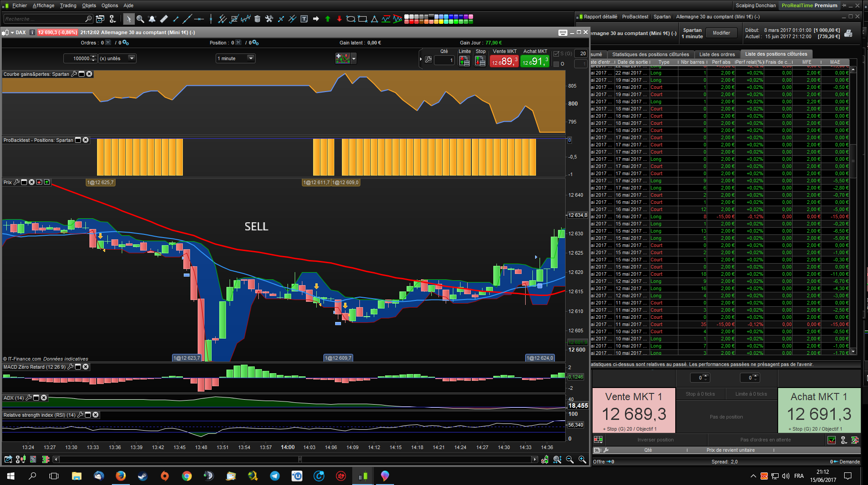Viewport: 868px width, 485px height.
Task: Open the (x) unités dropdown
Action: coord(131,58)
